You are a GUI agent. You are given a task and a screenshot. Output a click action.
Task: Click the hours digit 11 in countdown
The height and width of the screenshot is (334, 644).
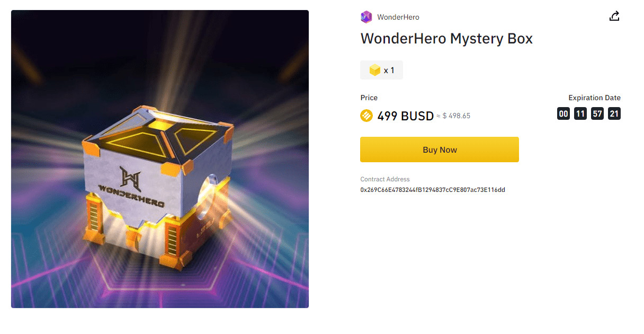coord(580,113)
